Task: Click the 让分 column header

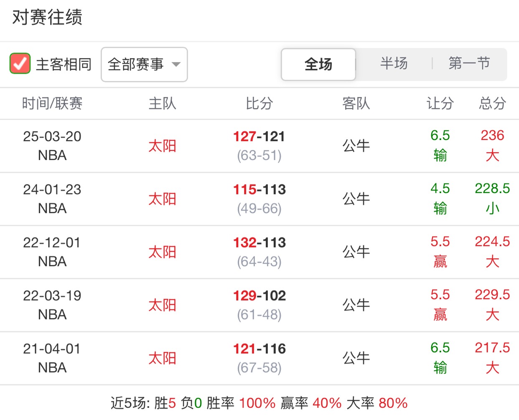Action: (x=440, y=103)
